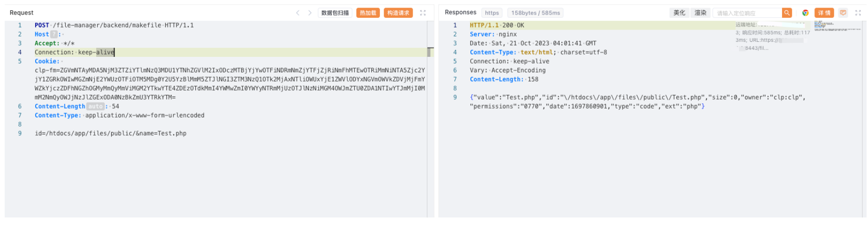
Task: Go to the previous request using left arrow
Action: coord(298,13)
